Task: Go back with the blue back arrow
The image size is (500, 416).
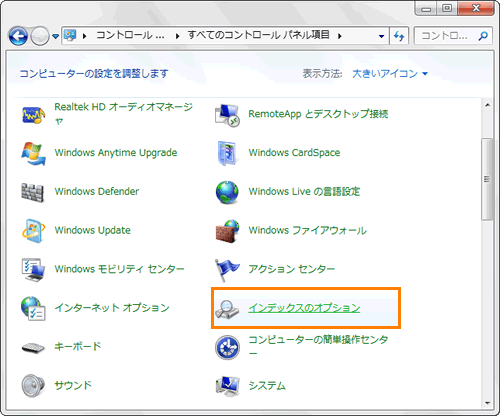Action: coord(18,36)
